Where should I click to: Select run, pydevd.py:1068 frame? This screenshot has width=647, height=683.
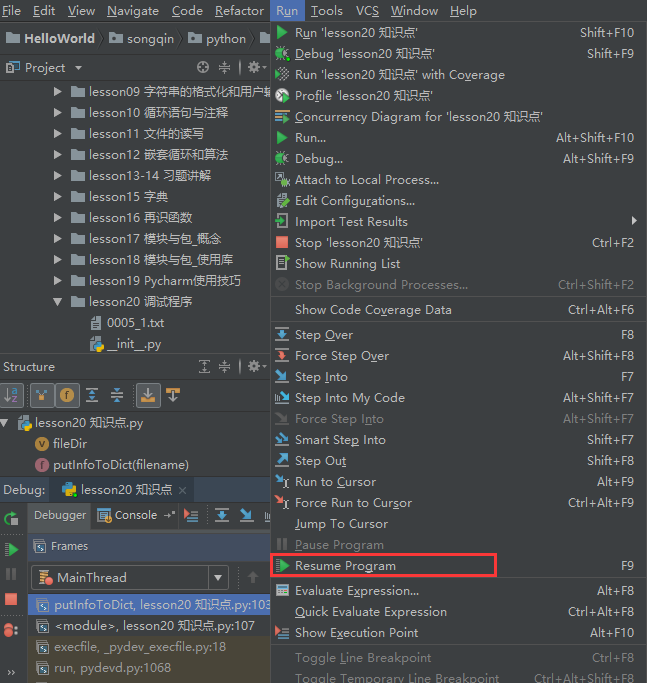149,668
